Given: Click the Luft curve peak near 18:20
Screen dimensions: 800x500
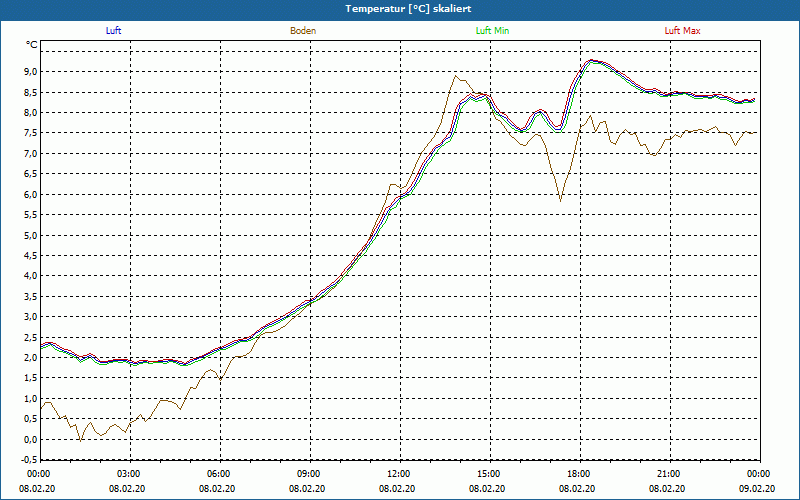Looking at the screenshot, I should click(591, 60).
